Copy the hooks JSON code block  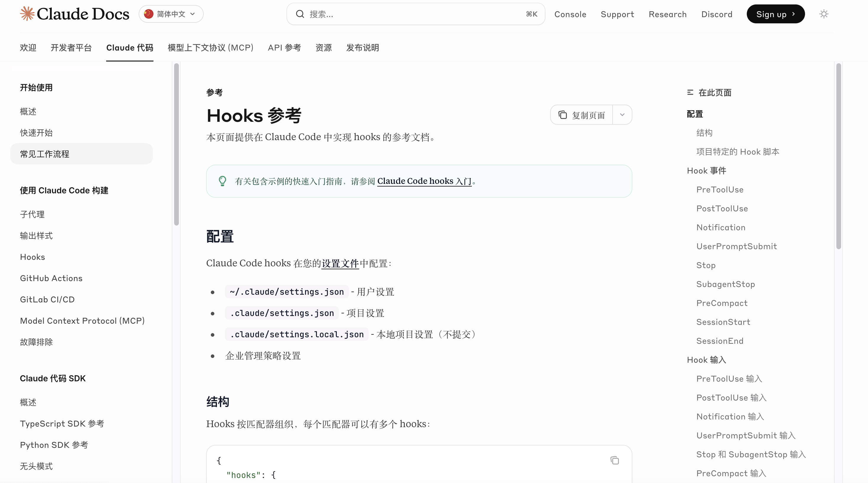615,460
